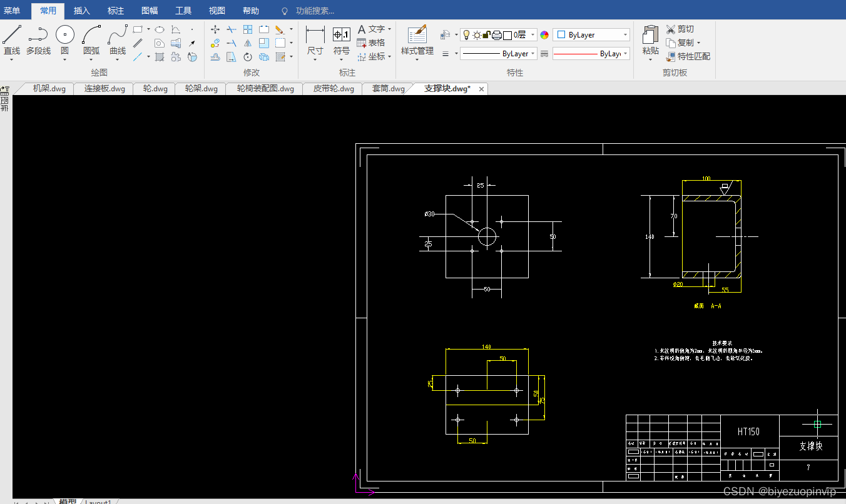
Task: Click the 功能搜索 search field
Action: coord(315,11)
